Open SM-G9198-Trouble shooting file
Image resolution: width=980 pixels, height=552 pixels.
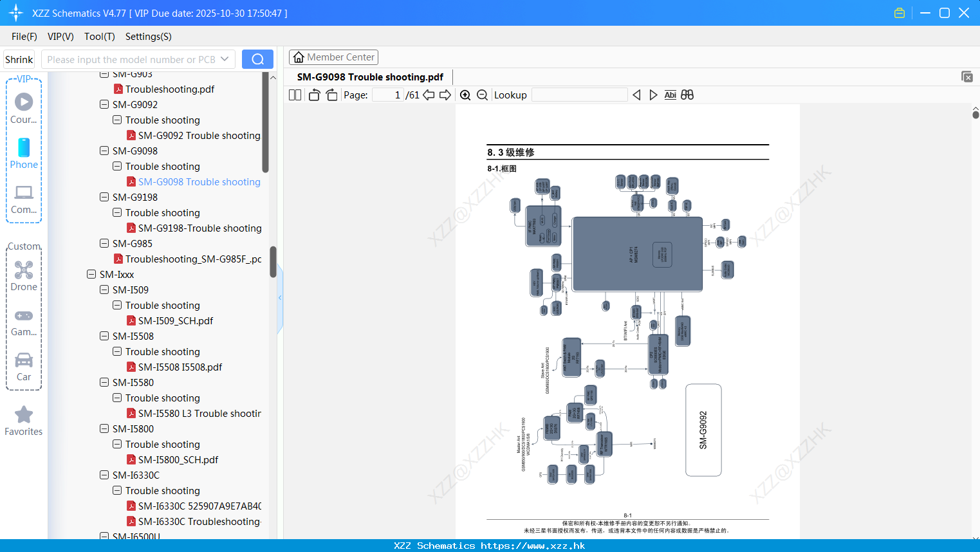click(x=194, y=228)
